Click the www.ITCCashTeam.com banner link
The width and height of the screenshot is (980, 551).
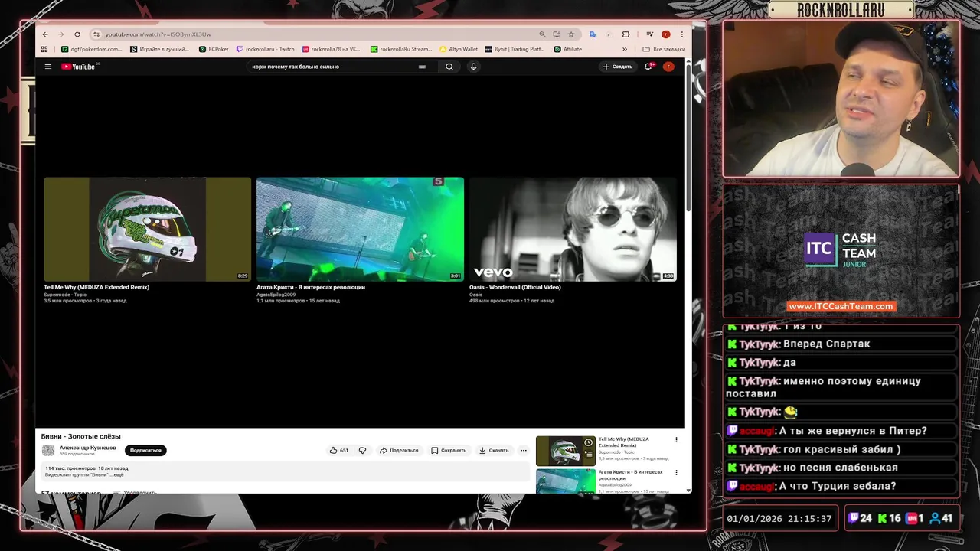click(x=841, y=306)
